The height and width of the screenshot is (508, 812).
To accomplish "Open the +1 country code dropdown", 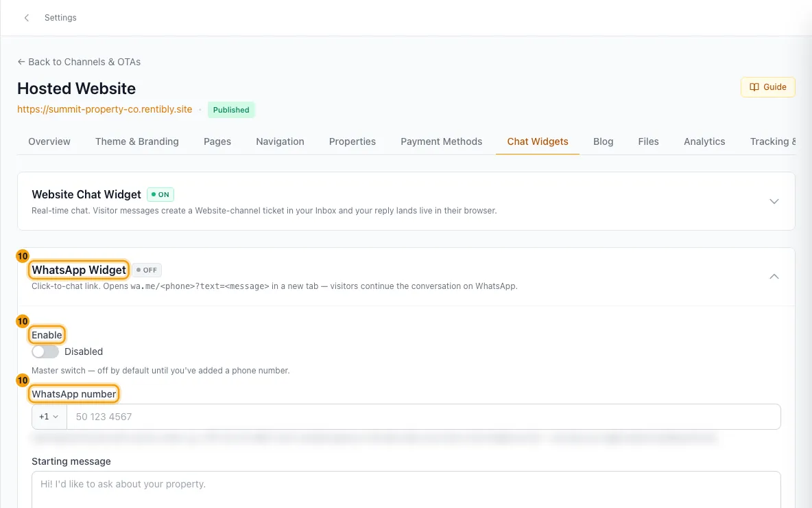I will tap(49, 417).
